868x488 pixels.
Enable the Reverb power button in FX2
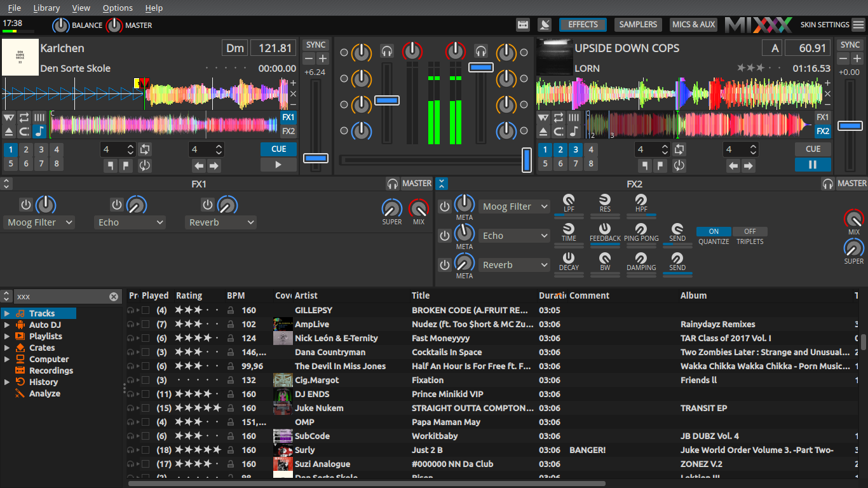click(445, 265)
